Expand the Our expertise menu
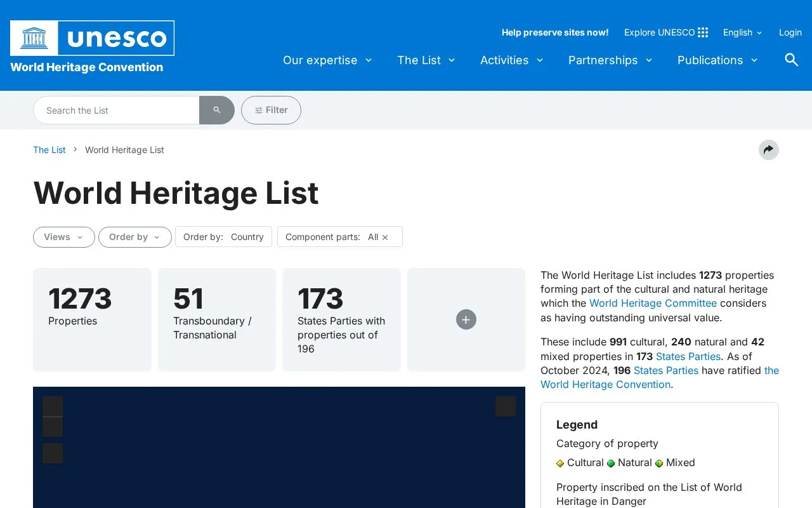This screenshot has width=812, height=508. click(327, 60)
